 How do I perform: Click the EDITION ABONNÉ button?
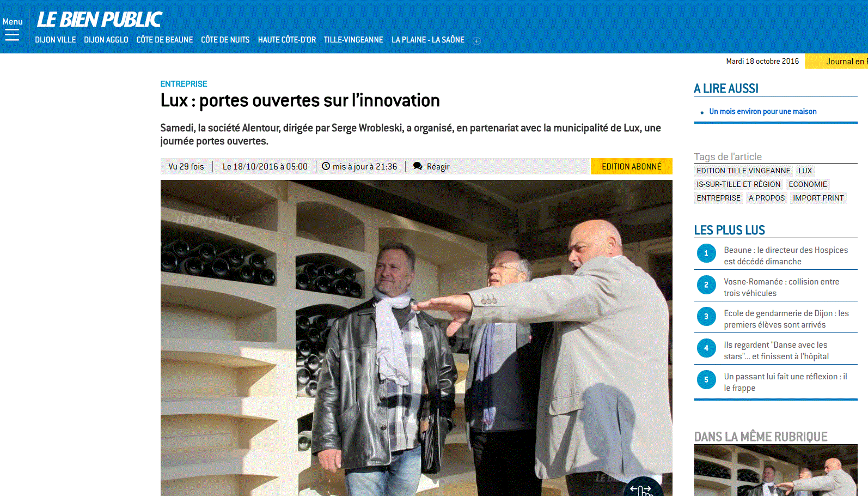[x=632, y=166]
